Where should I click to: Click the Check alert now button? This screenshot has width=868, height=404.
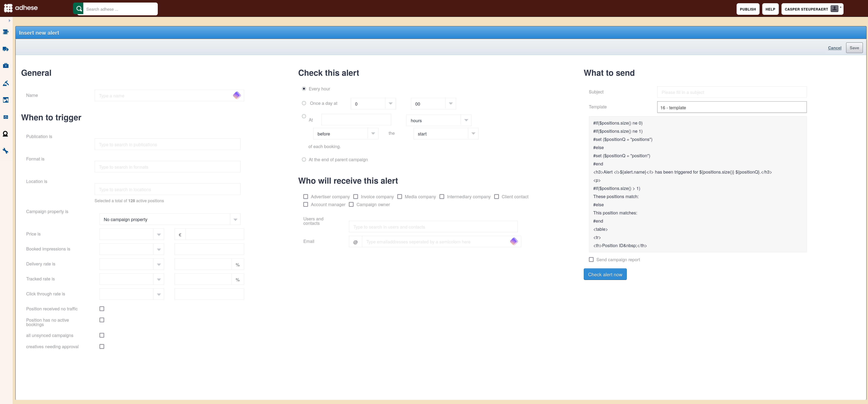605,274
